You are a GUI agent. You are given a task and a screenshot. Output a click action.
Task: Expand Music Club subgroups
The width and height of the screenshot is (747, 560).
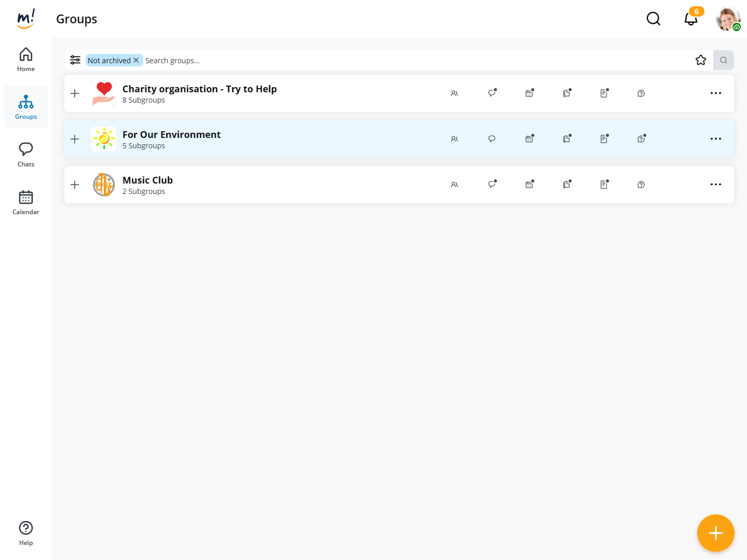[75, 185]
